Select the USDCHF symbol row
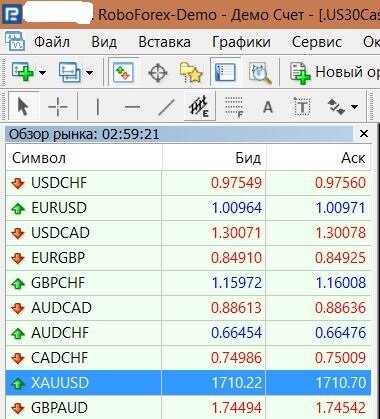The image size is (380, 419). tap(188, 183)
